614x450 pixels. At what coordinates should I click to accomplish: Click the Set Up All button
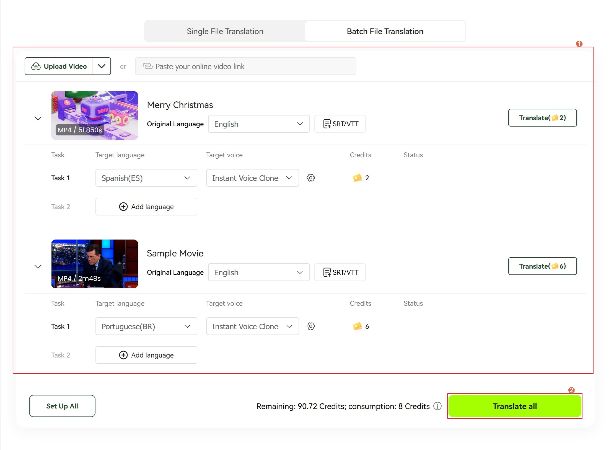tap(62, 406)
